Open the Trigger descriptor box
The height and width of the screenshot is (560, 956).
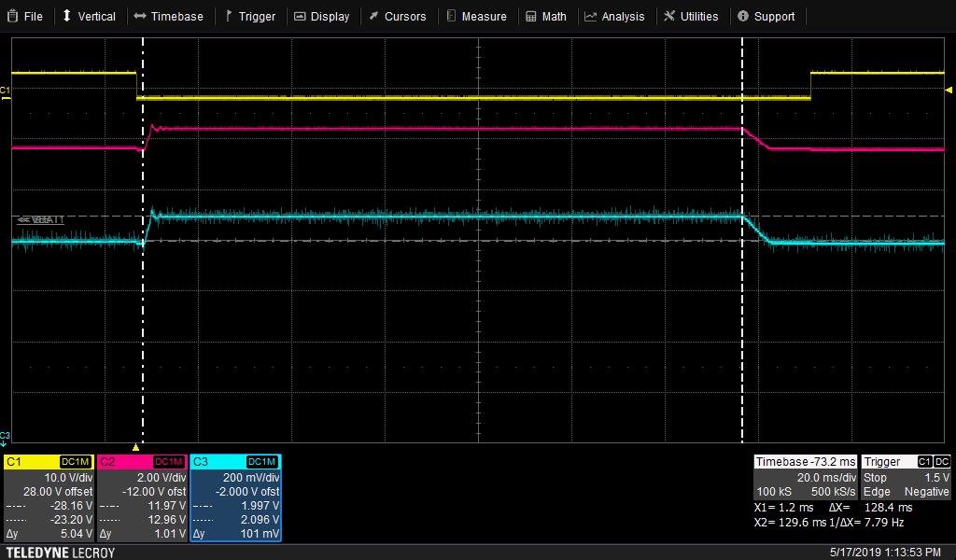click(x=906, y=477)
